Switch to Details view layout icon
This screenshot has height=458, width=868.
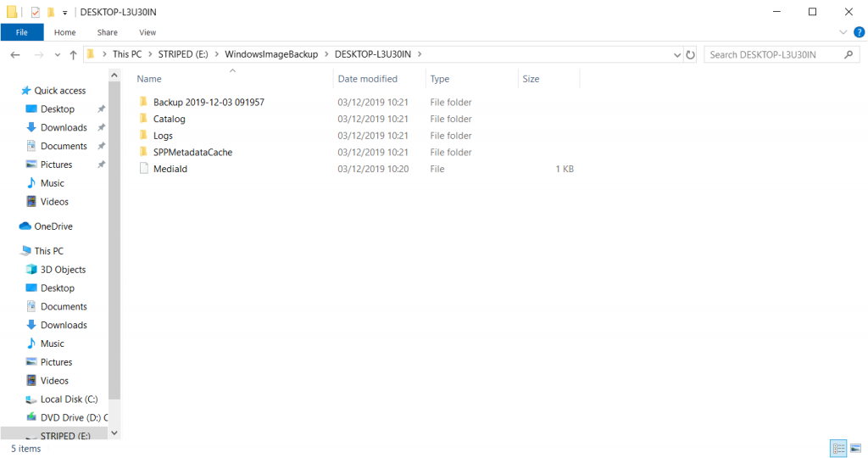pos(838,448)
